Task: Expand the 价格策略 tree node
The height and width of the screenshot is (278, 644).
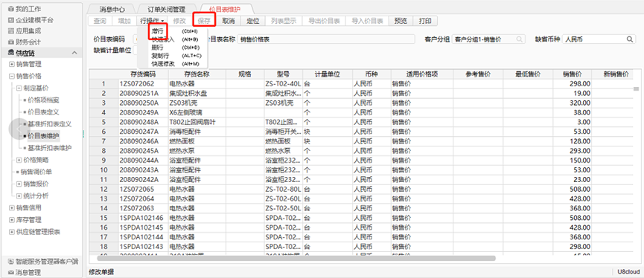Action: pos(19,160)
